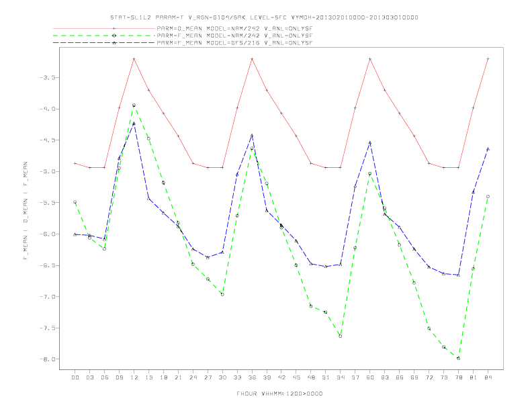The height and width of the screenshot is (411, 532).
Task: Click the 48 forecast hour tick label
Action: (x=311, y=377)
